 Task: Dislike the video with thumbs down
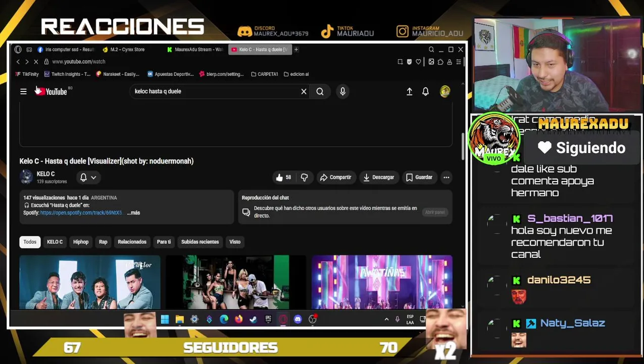pyautogui.click(x=304, y=177)
